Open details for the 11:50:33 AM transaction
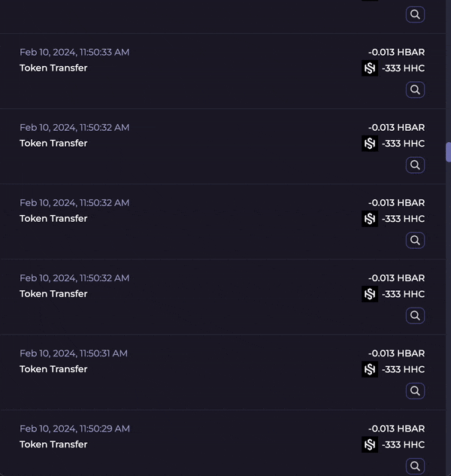Screen dimensions: 451x476 point(415,90)
